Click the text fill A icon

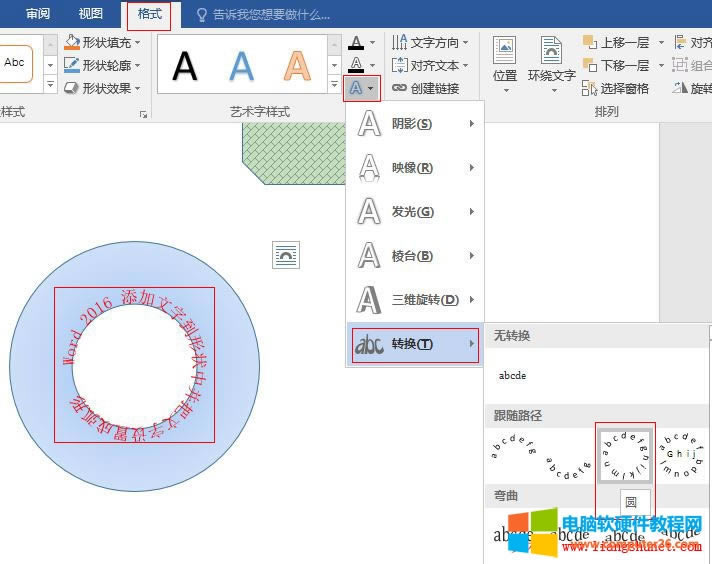pos(356,43)
